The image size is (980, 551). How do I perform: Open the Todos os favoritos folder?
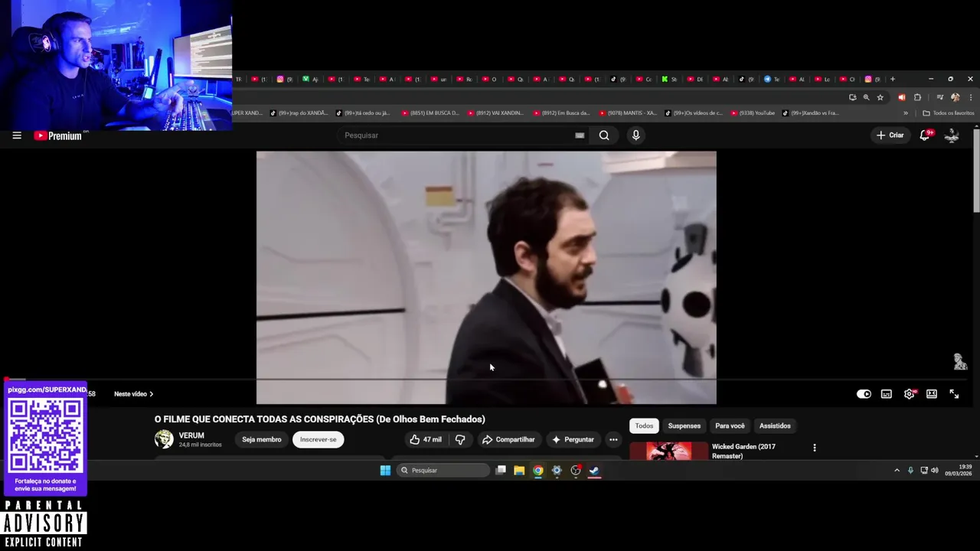click(949, 113)
